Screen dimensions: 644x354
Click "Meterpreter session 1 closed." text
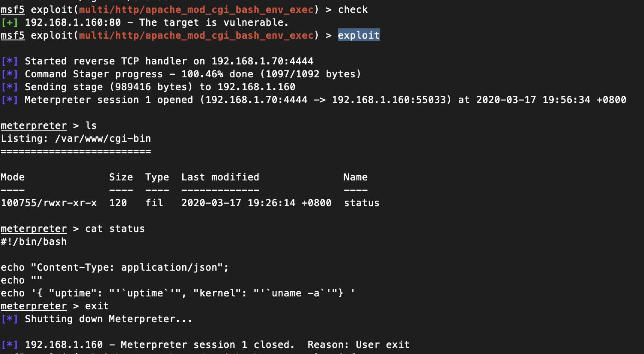click(x=208, y=345)
